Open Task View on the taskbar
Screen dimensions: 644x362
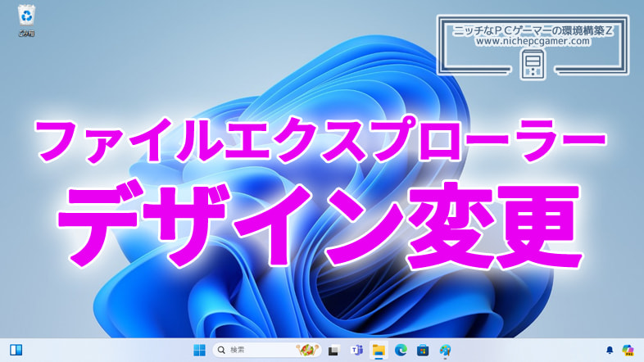click(333, 351)
